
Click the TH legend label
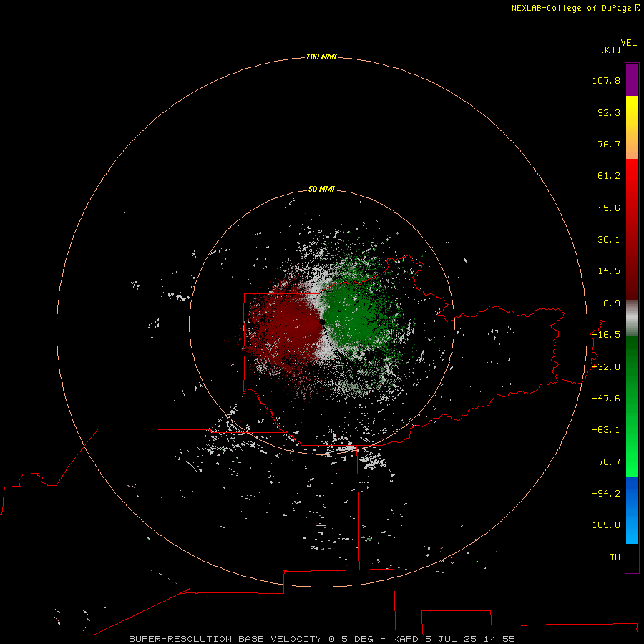point(615,557)
